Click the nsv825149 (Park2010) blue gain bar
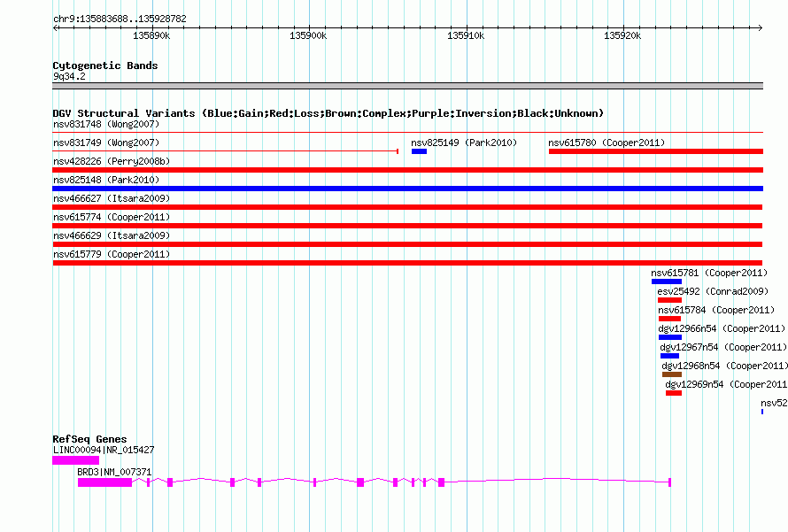The height and width of the screenshot is (532, 788). pos(419,151)
